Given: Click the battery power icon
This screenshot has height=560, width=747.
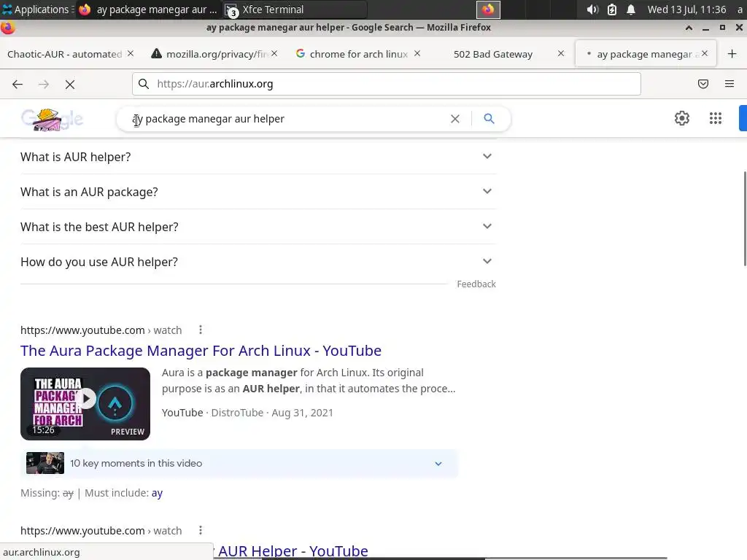Looking at the screenshot, I should 612,9.
